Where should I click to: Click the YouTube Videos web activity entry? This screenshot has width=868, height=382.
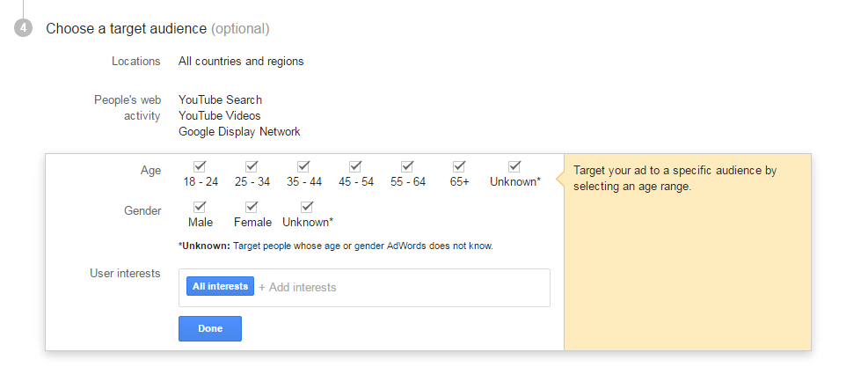click(x=219, y=116)
